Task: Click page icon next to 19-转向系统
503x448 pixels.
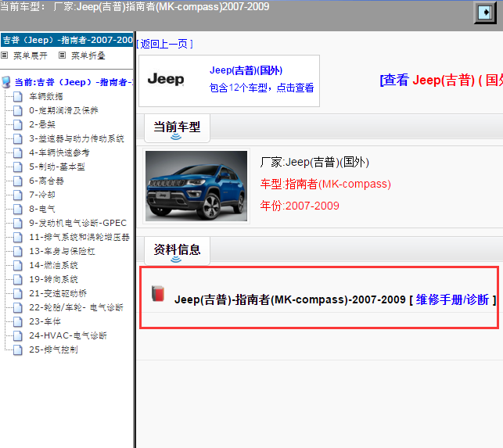Action: (x=18, y=279)
